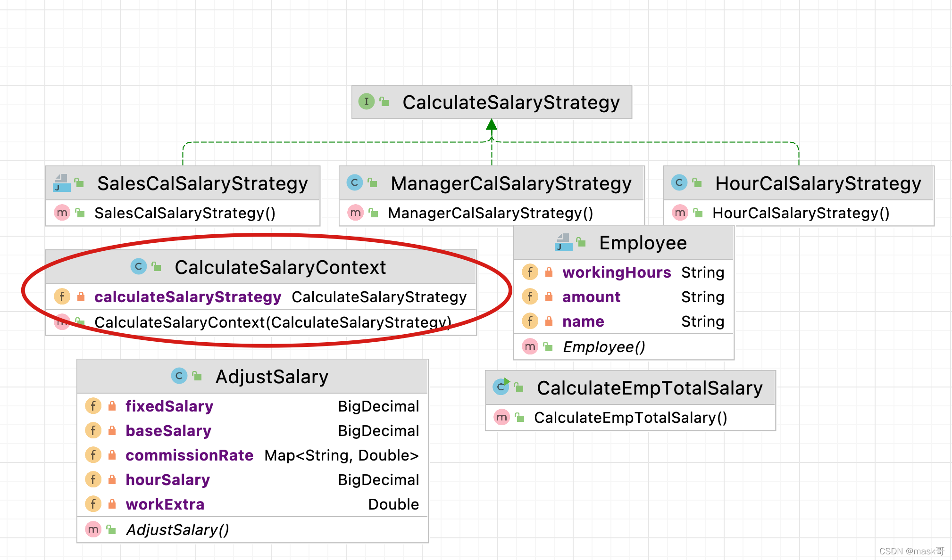Viewport: 952px width, 560px height.
Task: Click the field icon beside commissionRate
Action: 93,455
